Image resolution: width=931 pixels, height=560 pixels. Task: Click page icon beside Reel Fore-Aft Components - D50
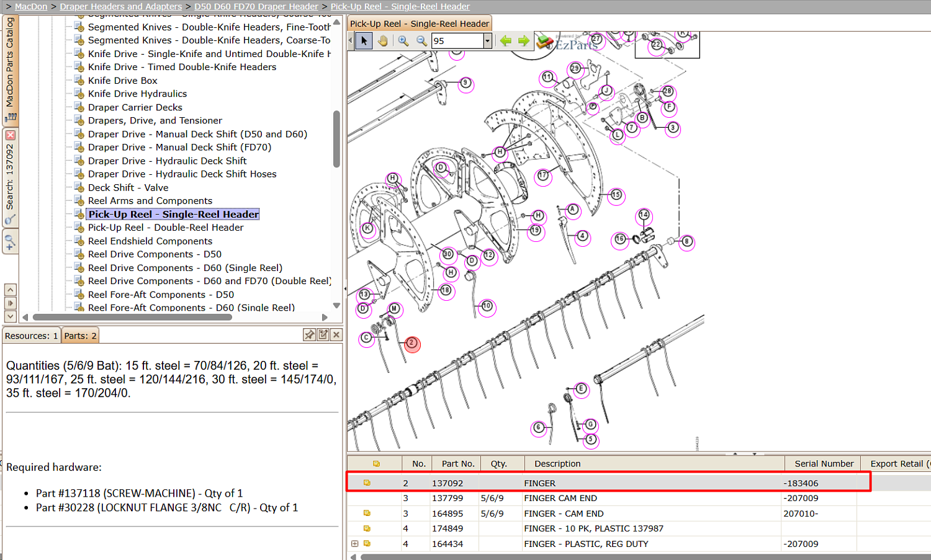point(79,294)
